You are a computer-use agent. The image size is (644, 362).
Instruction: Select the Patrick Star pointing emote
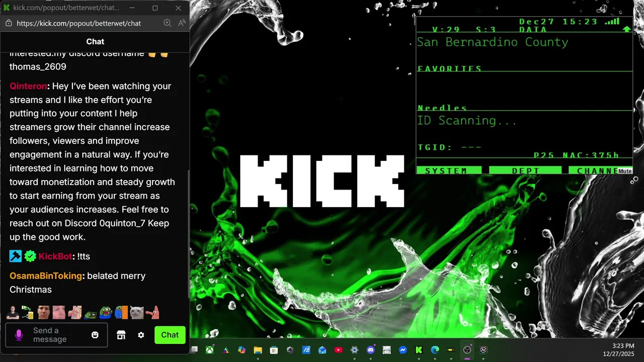(x=152, y=313)
